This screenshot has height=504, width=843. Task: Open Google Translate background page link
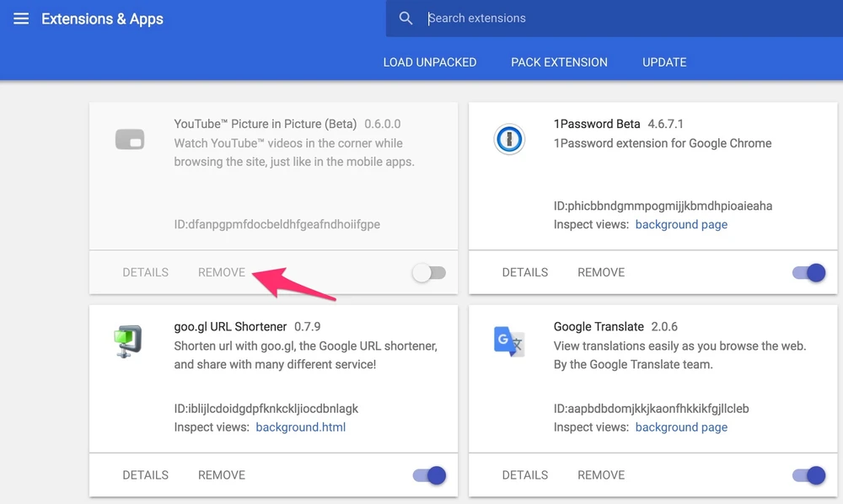[x=681, y=427]
